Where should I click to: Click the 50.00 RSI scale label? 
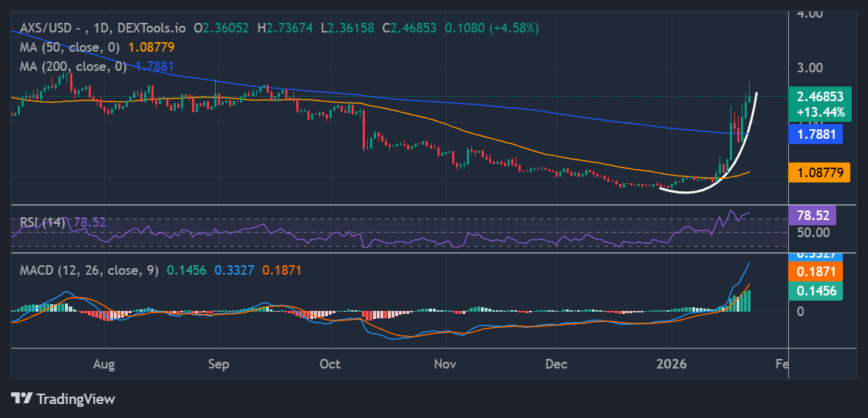tap(812, 233)
